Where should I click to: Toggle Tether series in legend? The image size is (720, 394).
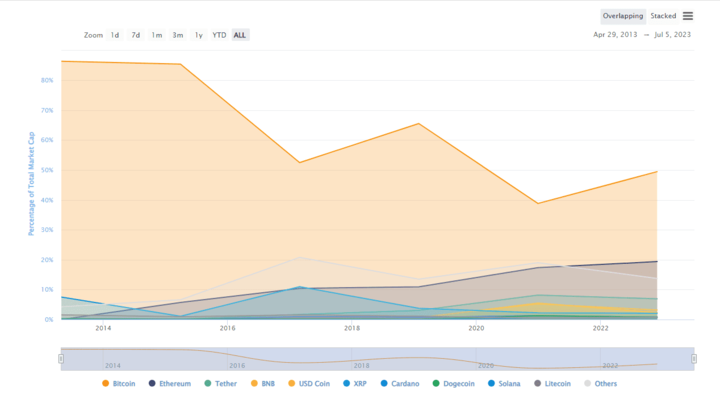pos(220,383)
